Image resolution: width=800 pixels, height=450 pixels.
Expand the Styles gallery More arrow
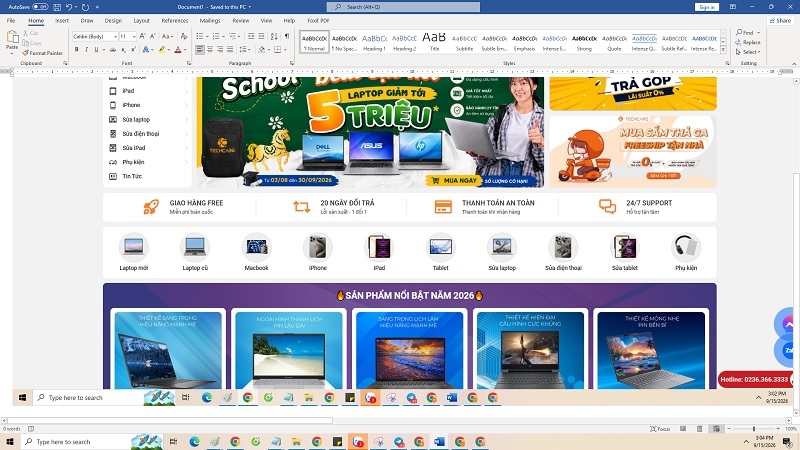pos(723,50)
